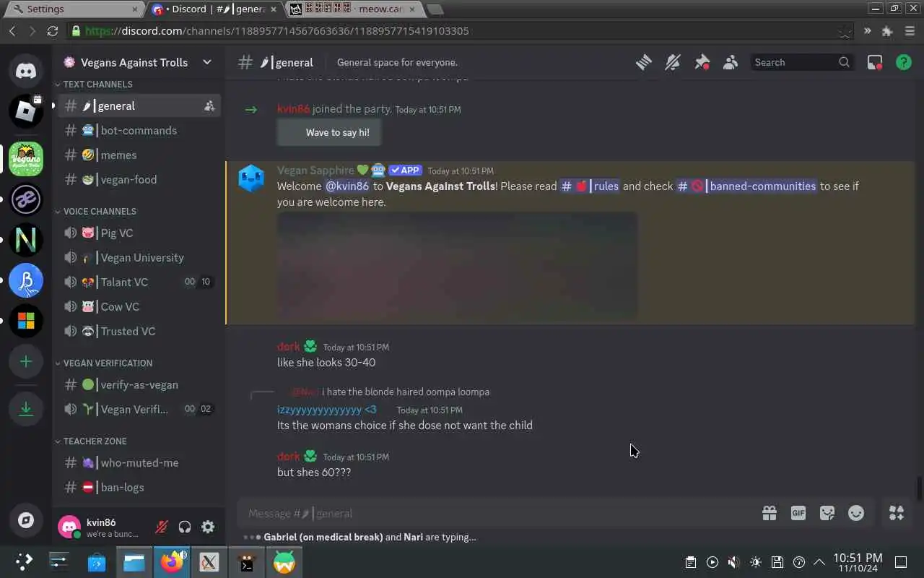
Task: Click the Search input field
Action: 801,62
